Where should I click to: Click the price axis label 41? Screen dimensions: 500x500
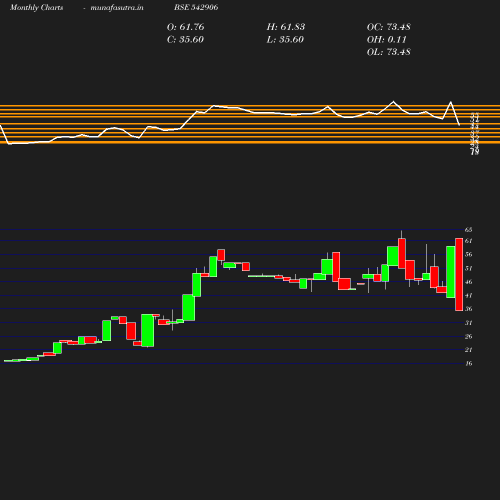point(469,296)
